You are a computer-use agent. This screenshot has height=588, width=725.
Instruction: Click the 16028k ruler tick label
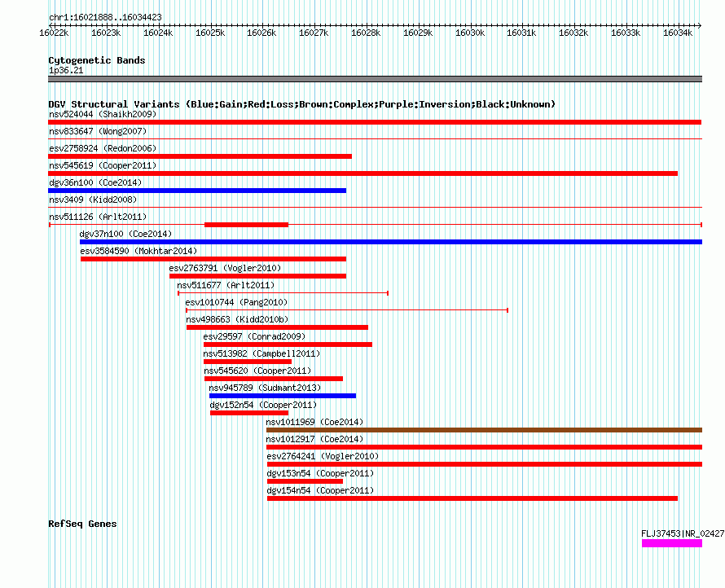coord(366,33)
